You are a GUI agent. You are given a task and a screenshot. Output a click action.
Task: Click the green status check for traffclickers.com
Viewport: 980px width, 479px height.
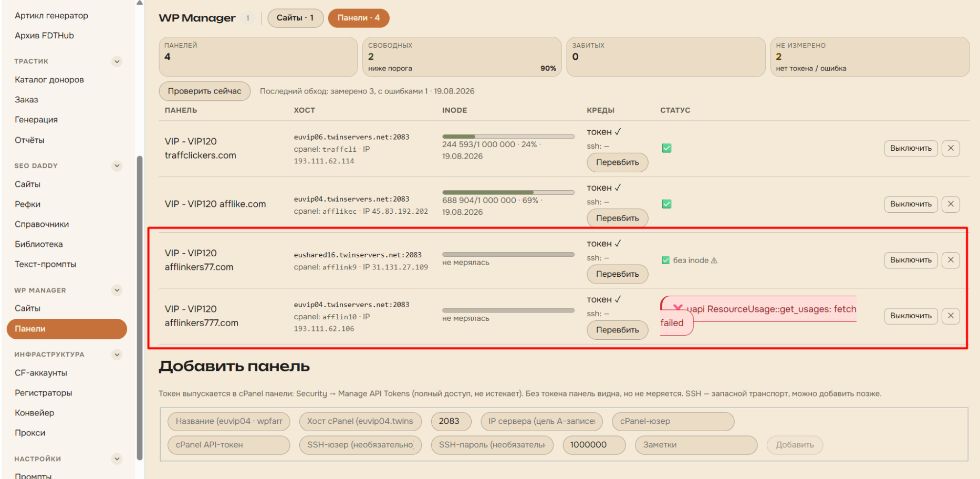[x=666, y=148]
